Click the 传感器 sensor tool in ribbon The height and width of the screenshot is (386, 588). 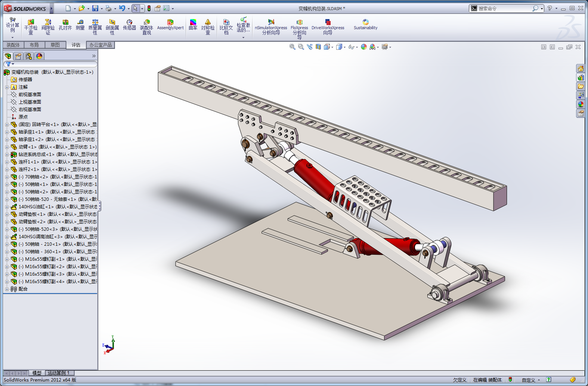click(129, 25)
